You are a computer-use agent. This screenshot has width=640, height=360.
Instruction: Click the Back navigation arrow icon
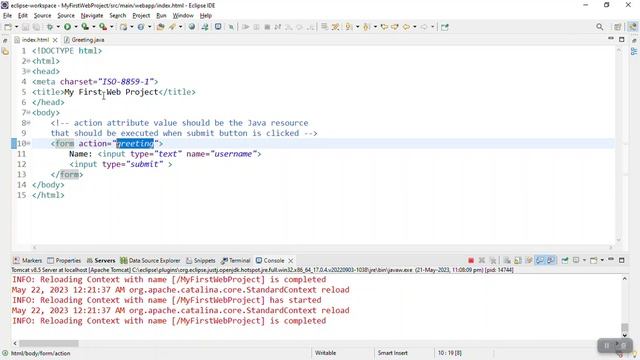[406, 27]
